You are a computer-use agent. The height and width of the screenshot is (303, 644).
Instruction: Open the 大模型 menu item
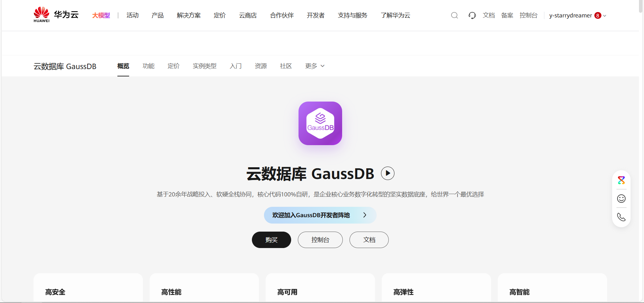(101, 15)
